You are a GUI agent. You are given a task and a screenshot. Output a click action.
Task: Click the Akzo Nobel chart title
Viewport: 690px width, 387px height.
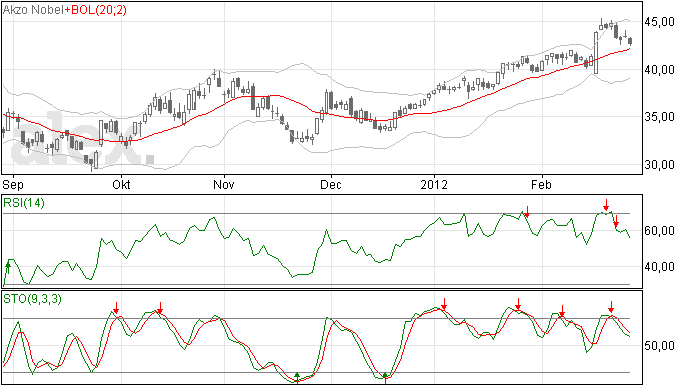[x=33, y=10]
